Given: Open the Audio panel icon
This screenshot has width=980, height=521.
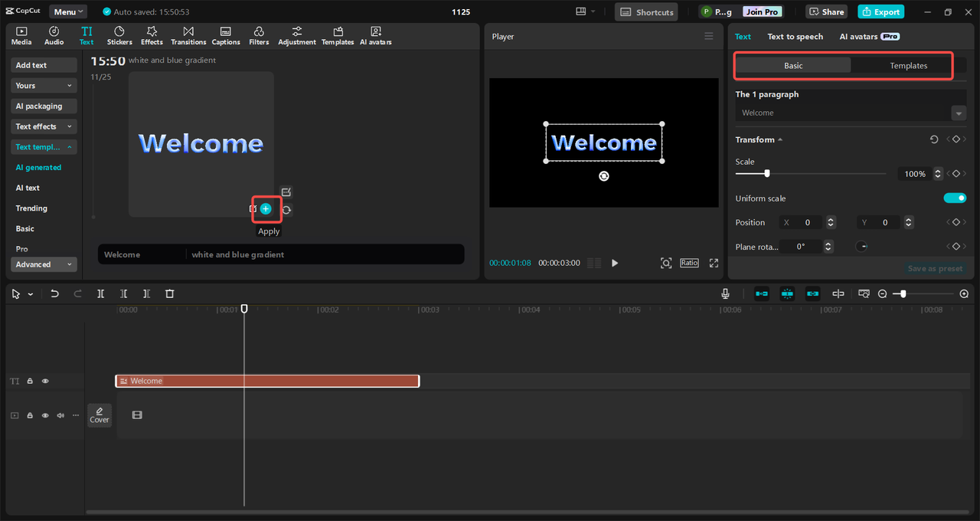Looking at the screenshot, I should [54, 31].
